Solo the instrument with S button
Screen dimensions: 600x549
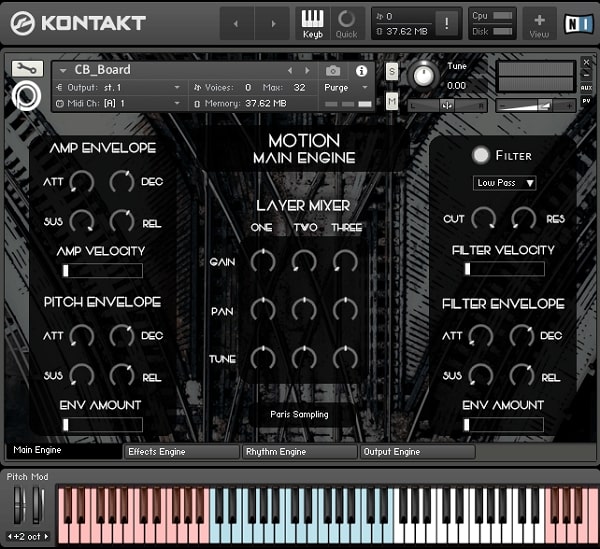click(x=391, y=71)
